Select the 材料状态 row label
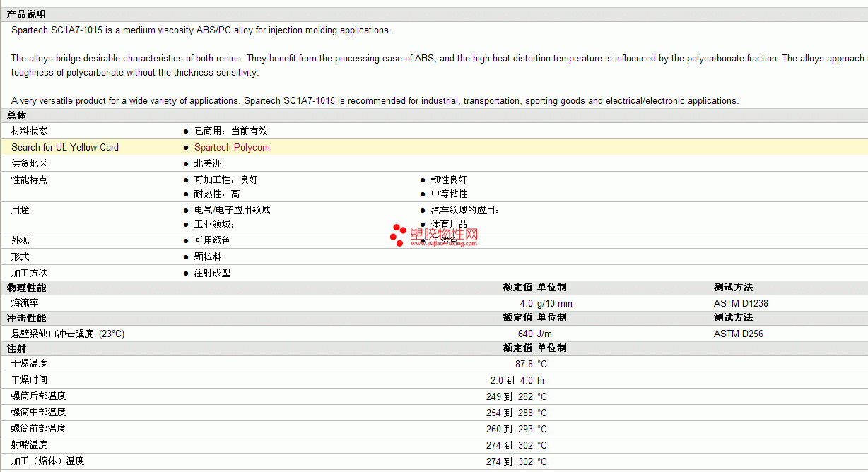This screenshot has width=868, height=472. pos(30,131)
